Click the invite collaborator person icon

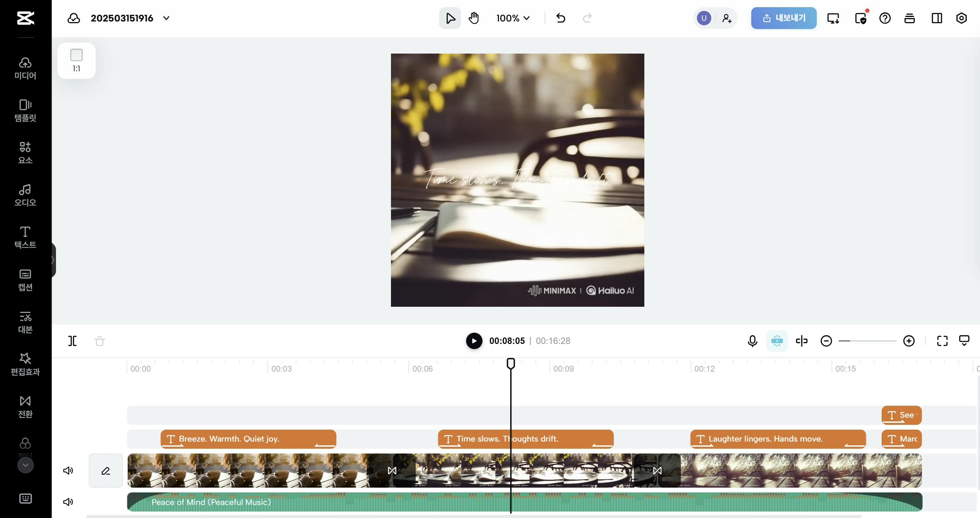[x=727, y=18]
